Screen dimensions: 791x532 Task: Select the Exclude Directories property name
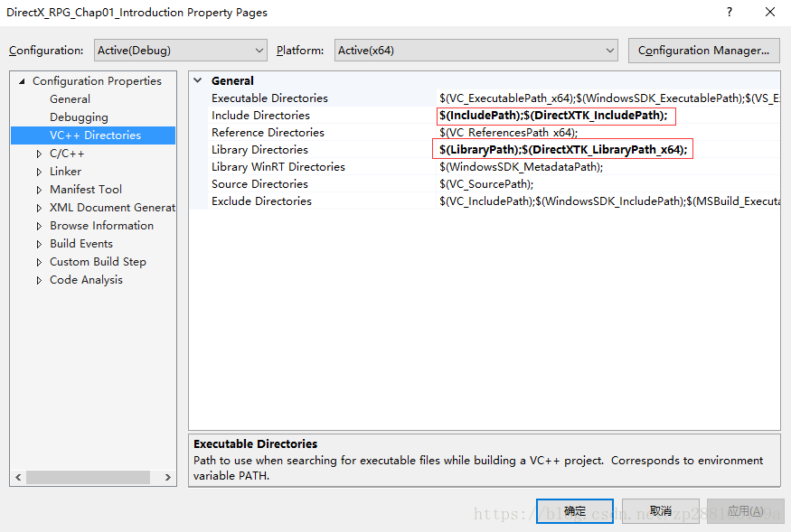262,201
